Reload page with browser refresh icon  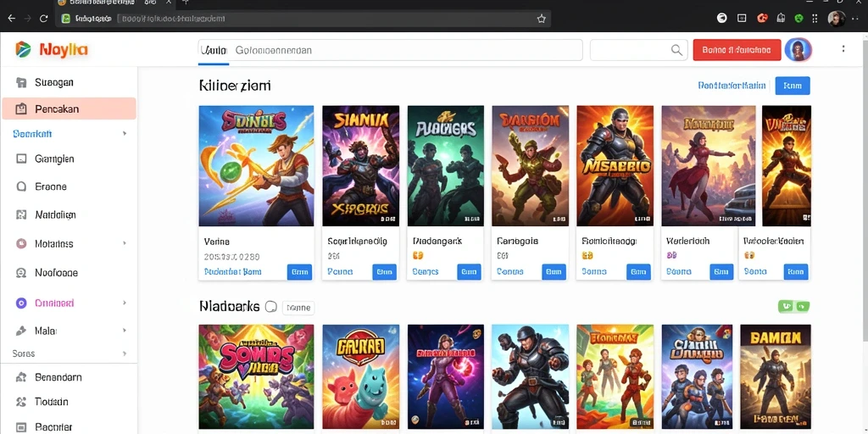[x=44, y=19]
